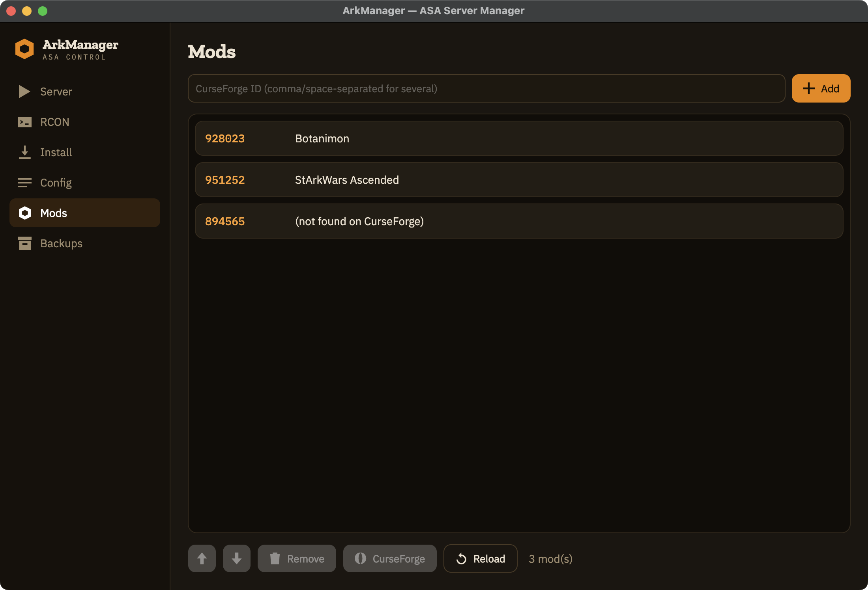Open the Server section
This screenshot has height=590, width=868.
pos(84,91)
